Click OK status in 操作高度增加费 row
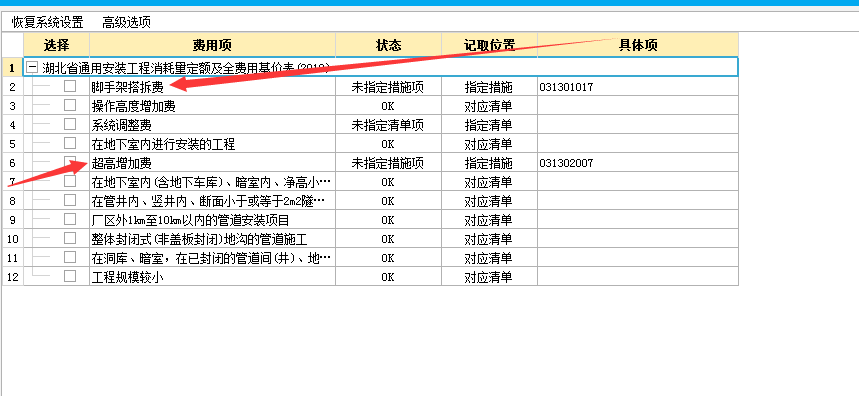 (x=387, y=106)
